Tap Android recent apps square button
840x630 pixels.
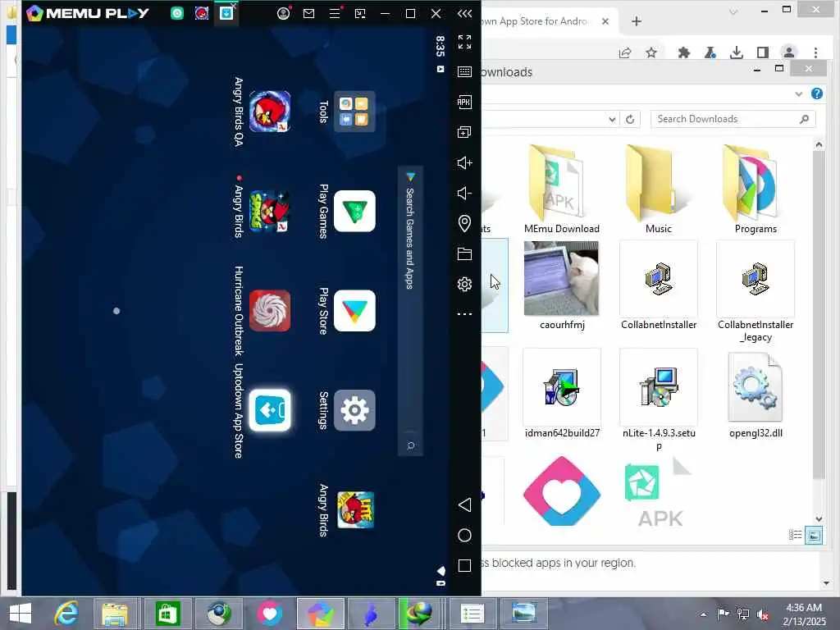[x=464, y=566]
